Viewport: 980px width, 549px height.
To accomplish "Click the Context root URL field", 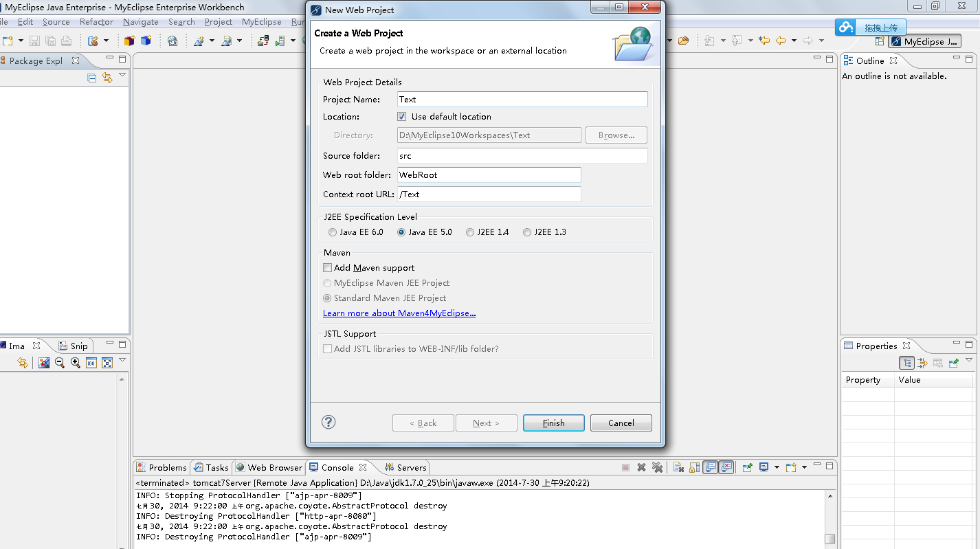I will [489, 194].
